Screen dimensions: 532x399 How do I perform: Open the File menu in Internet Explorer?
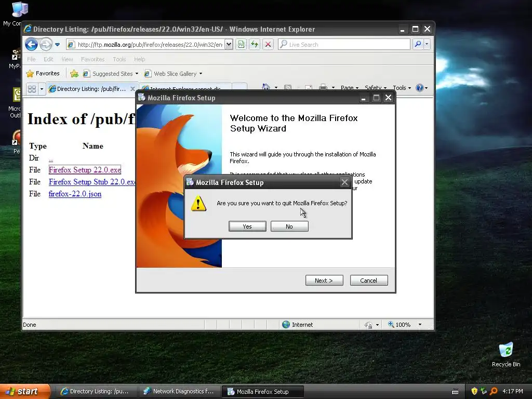click(31, 59)
